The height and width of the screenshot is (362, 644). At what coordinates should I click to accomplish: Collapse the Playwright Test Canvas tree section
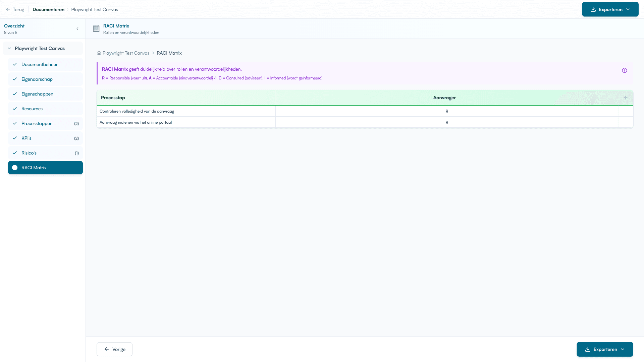(x=9, y=48)
